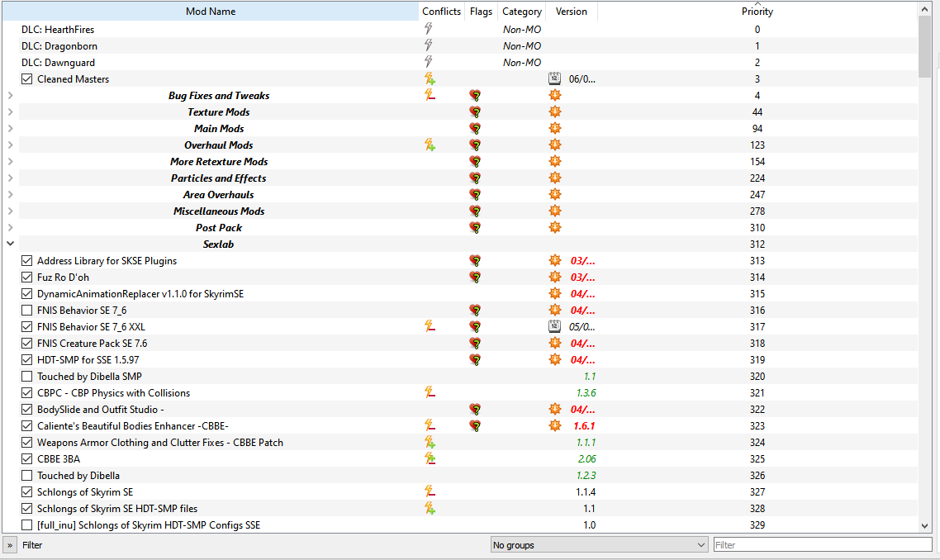The image size is (940, 560).
Task: Select the Post Pack separator name
Action: click(x=219, y=227)
